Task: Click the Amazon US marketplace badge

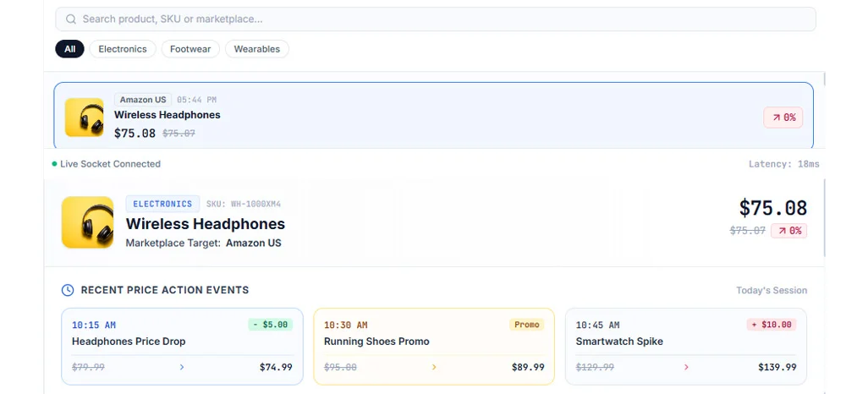Action: pyautogui.click(x=143, y=100)
